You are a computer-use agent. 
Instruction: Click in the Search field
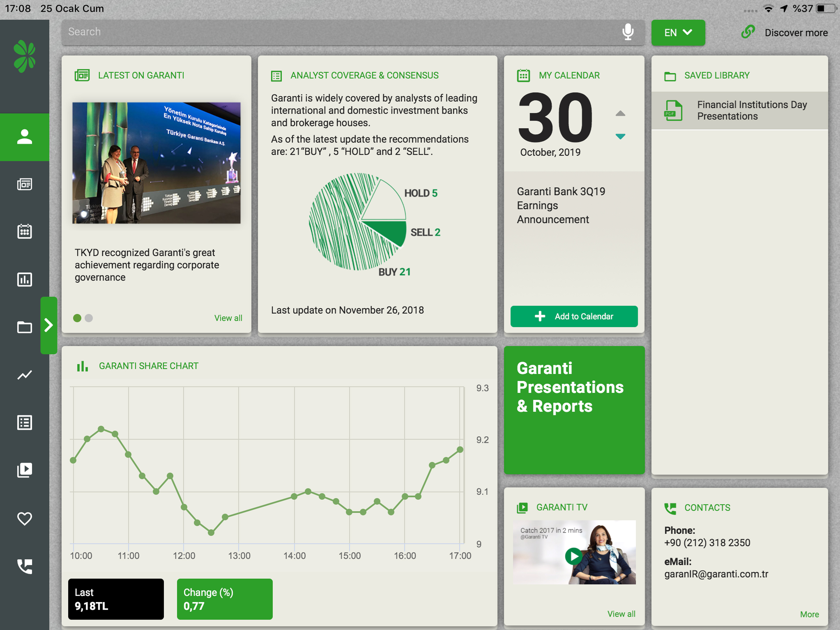[x=353, y=32]
